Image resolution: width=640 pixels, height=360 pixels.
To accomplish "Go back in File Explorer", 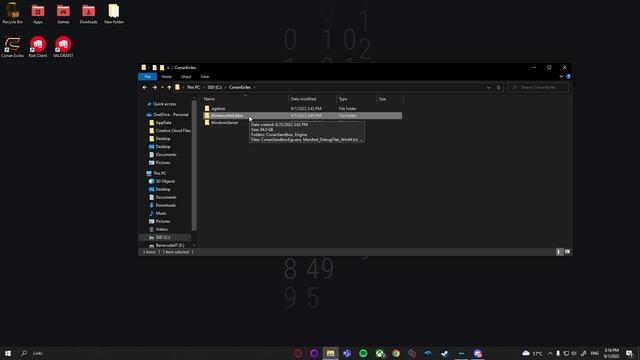I will tap(144, 87).
